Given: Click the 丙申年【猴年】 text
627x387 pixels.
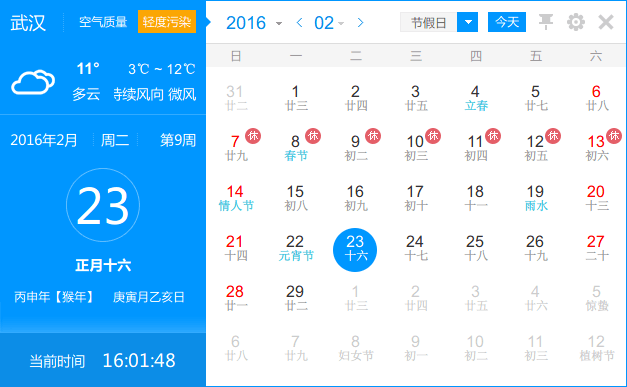Looking at the screenshot, I should pyautogui.click(x=54, y=297).
